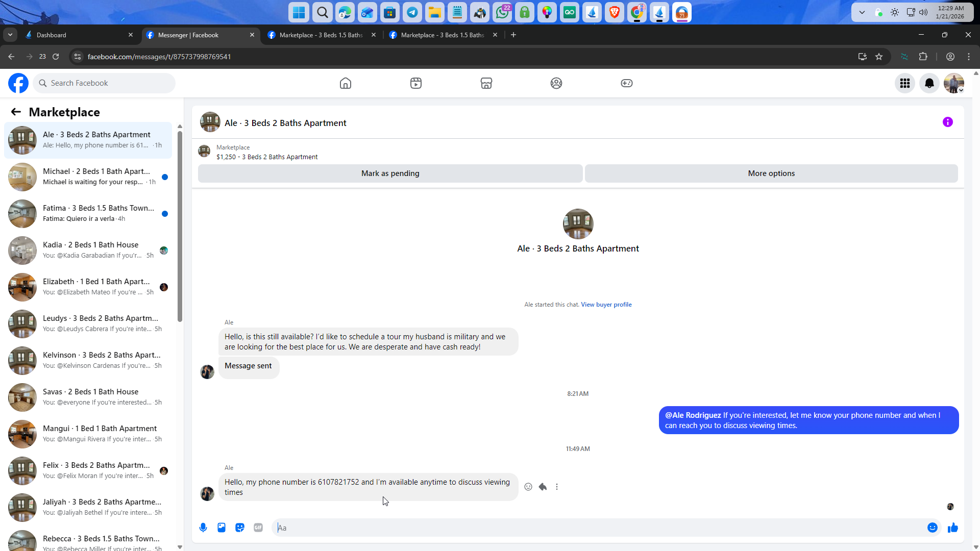Open more options for Ale's latest message
This screenshot has width=980, height=551.
coord(557,487)
